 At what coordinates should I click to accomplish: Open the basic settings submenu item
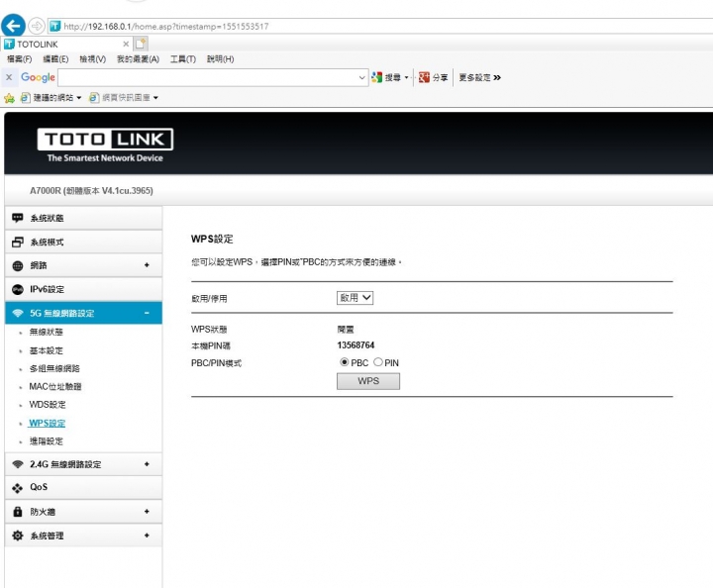click(x=46, y=350)
